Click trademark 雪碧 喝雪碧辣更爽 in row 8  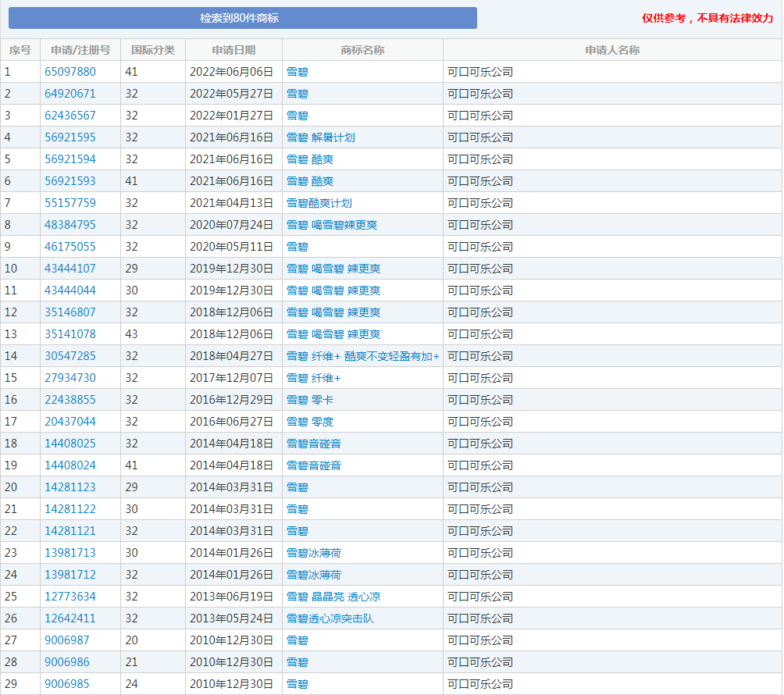[x=332, y=225]
